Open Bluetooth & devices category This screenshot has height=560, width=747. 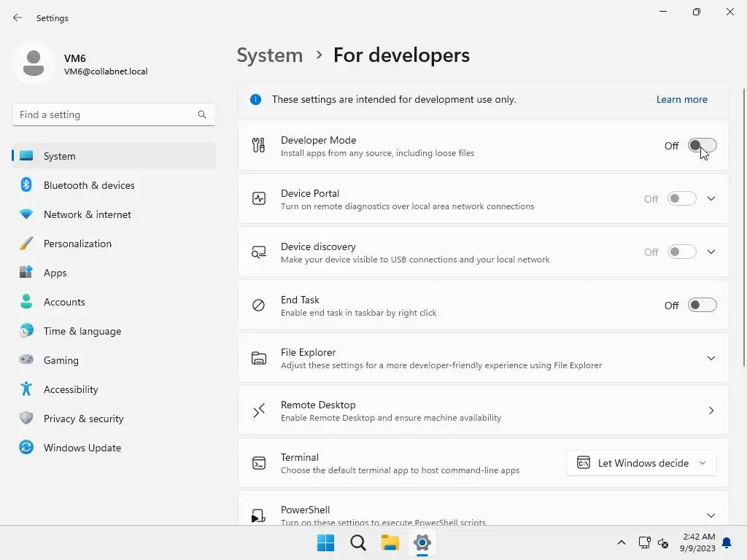coord(114,185)
